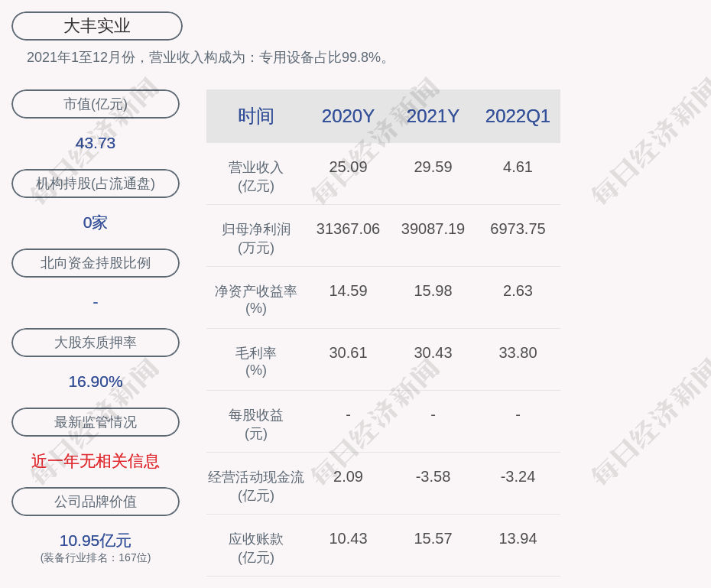Screen dimensions: 711x588
Task: Click the 时间 column header
Action: click(x=256, y=116)
